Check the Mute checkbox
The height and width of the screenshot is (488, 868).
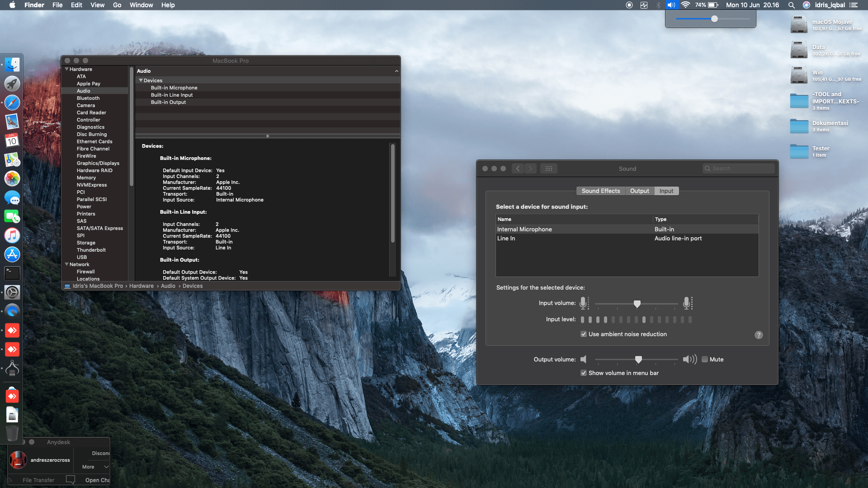705,359
